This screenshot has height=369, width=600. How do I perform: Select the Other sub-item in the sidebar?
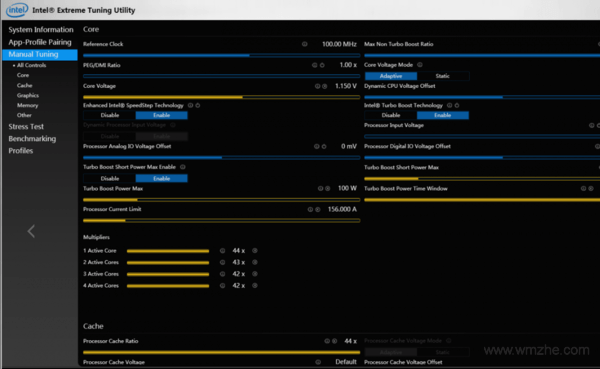[x=24, y=115]
